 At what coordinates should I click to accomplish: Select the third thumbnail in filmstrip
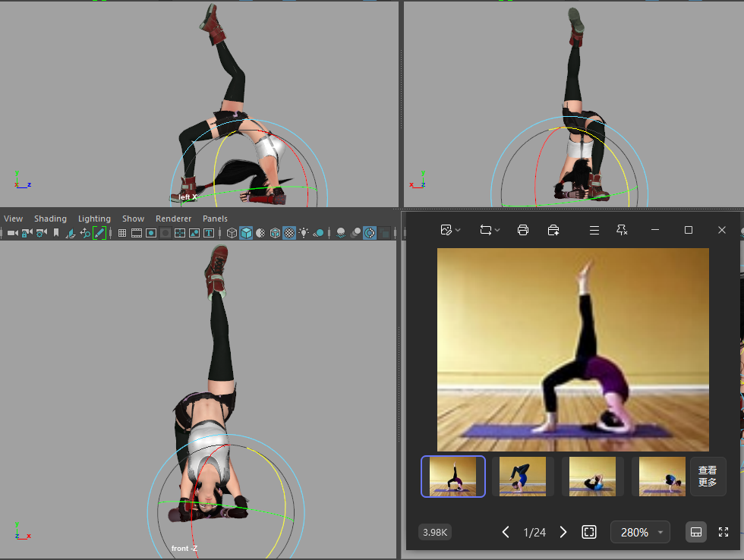[593, 476]
